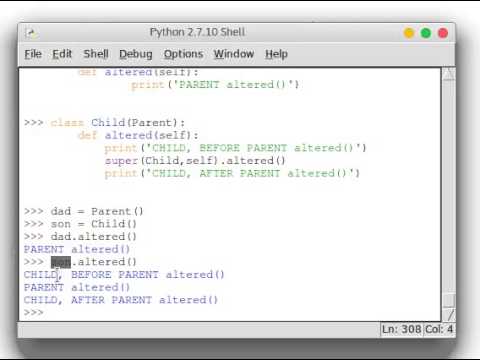
Task: Click the scrollbar down arrow at bottom
Action: point(449,315)
